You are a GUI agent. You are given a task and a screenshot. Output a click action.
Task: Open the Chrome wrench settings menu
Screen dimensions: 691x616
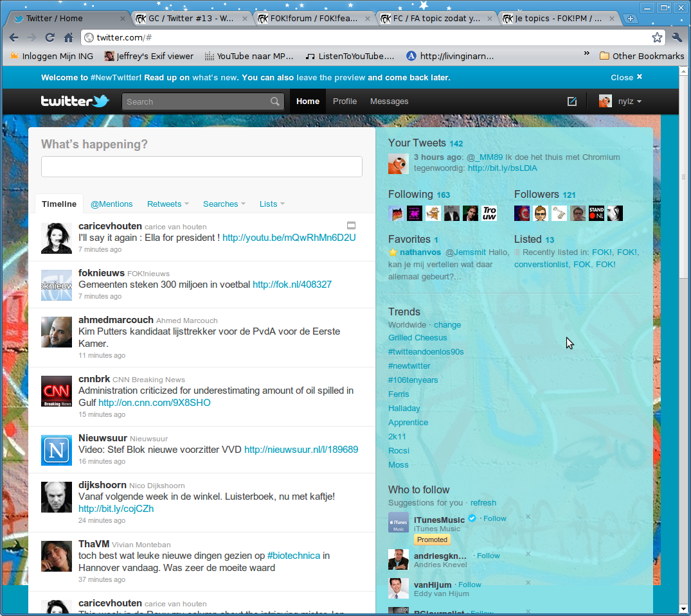(677, 38)
